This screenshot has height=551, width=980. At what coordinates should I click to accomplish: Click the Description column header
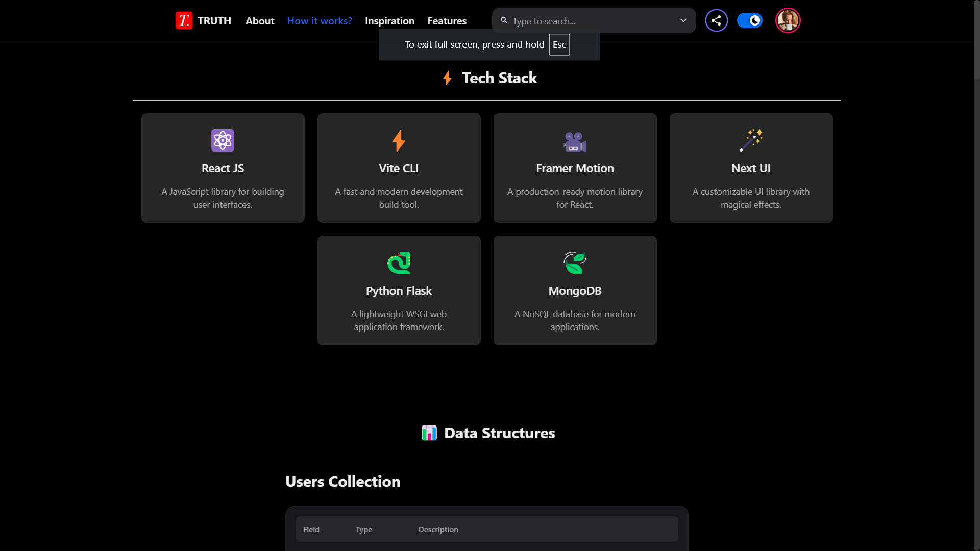438,530
